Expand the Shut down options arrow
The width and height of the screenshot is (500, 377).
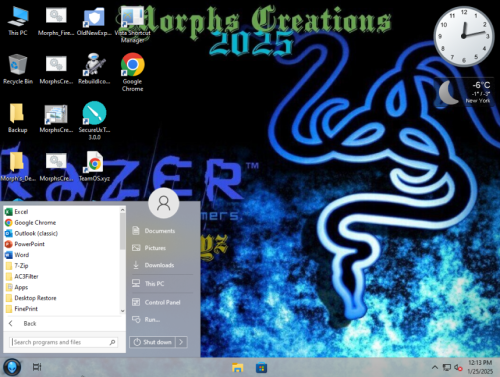[x=181, y=342]
